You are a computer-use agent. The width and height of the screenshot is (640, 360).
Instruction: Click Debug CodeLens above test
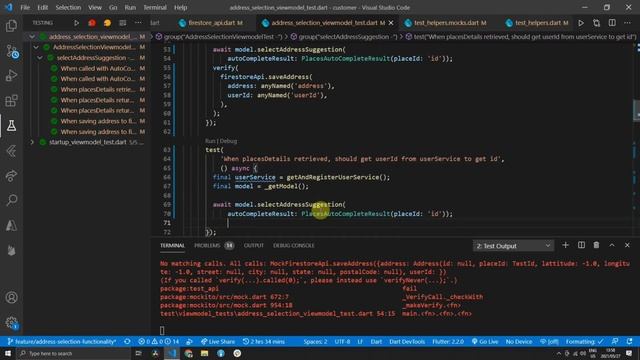tap(228, 141)
